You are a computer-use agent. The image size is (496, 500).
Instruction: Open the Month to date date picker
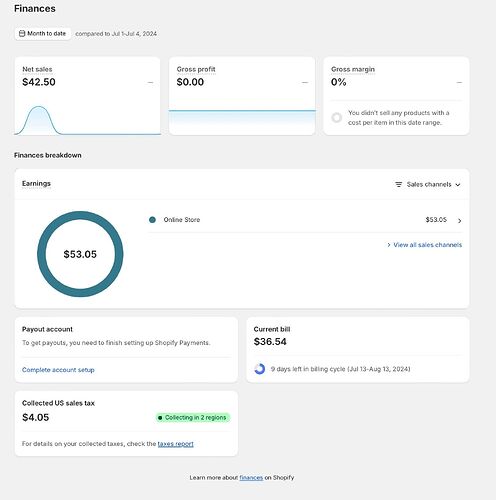click(x=43, y=34)
